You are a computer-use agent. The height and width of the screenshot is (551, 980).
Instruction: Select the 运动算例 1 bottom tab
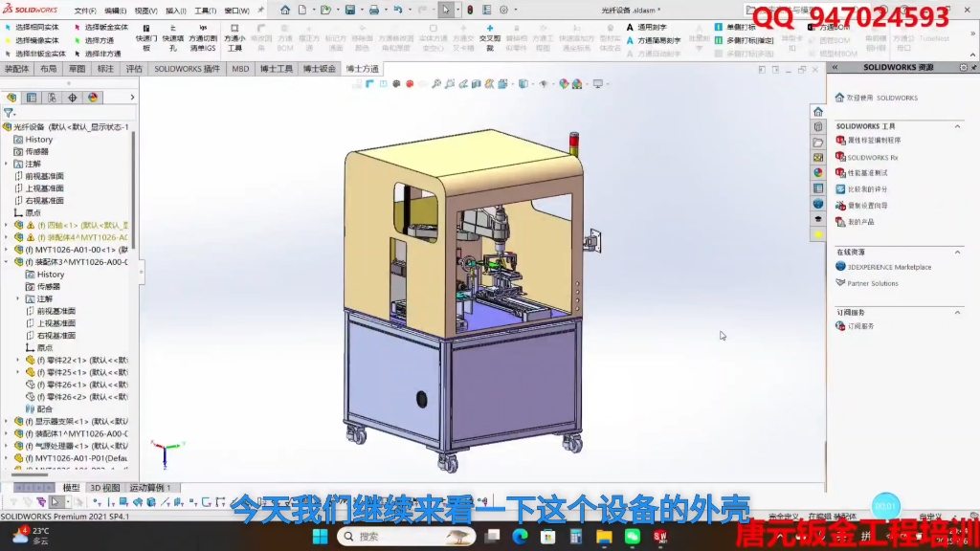point(150,487)
